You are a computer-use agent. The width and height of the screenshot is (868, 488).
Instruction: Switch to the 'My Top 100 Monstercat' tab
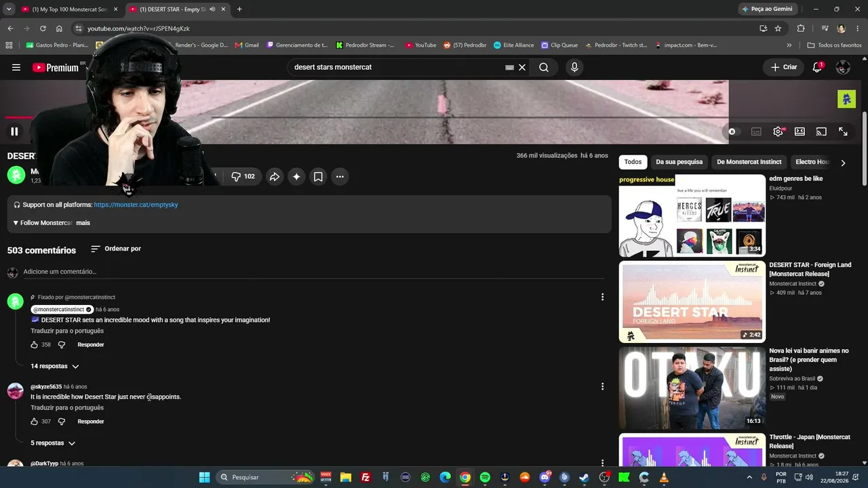coord(70,9)
